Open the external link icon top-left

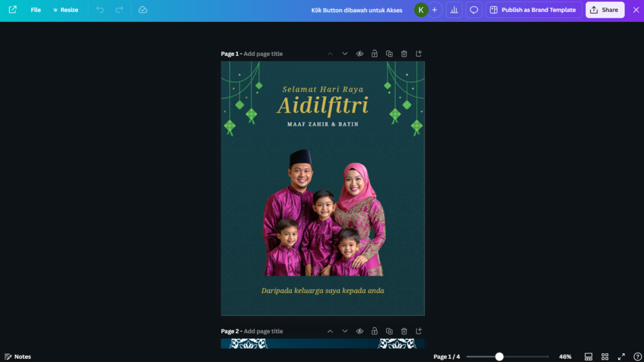13,10
